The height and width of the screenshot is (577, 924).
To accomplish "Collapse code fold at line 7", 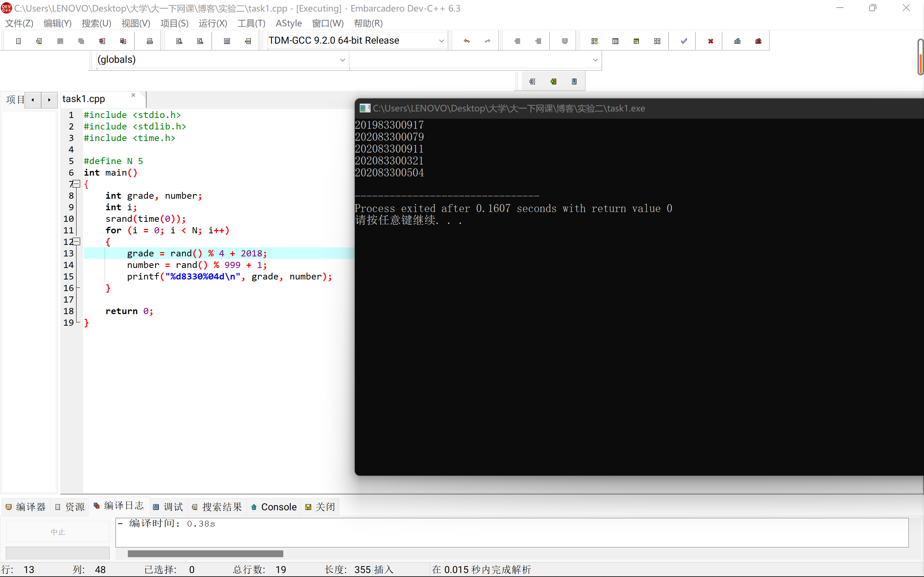I will coord(77,184).
